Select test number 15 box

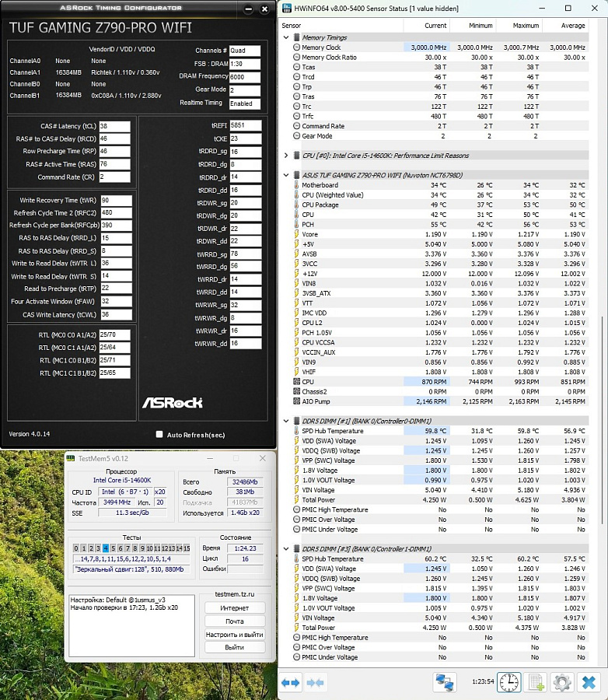tap(187, 548)
